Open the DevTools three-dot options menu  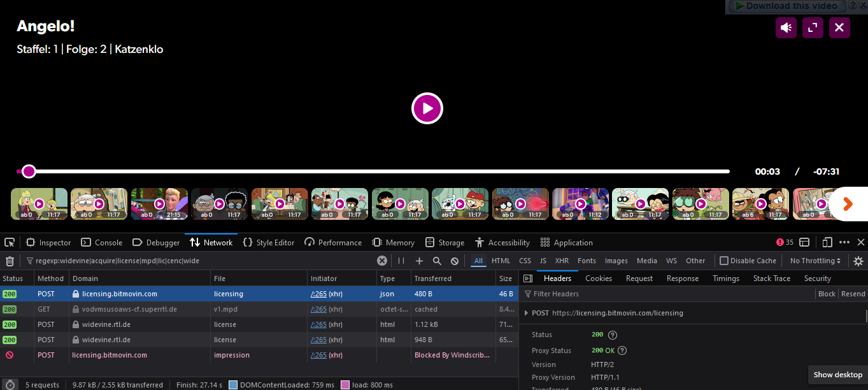point(844,243)
